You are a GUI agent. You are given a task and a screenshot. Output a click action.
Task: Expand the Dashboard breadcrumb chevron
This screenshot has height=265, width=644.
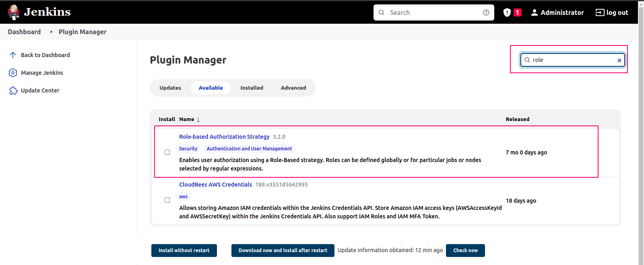click(51, 32)
